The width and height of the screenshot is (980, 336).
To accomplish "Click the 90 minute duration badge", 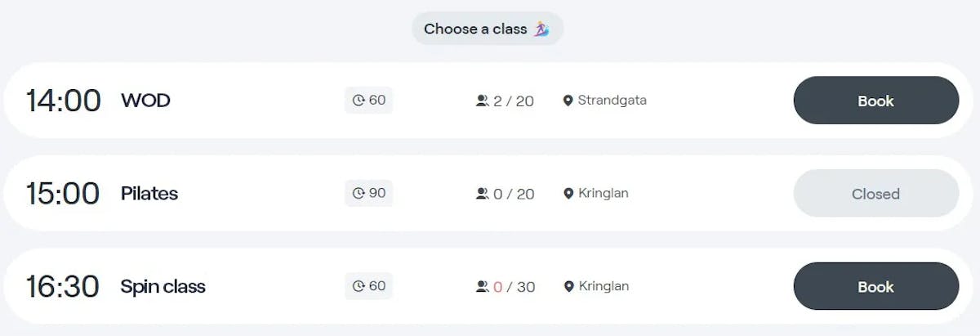I will pyautogui.click(x=369, y=194).
